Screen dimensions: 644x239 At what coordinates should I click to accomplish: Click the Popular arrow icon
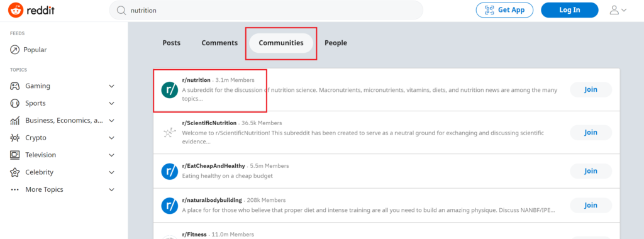click(x=15, y=50)
